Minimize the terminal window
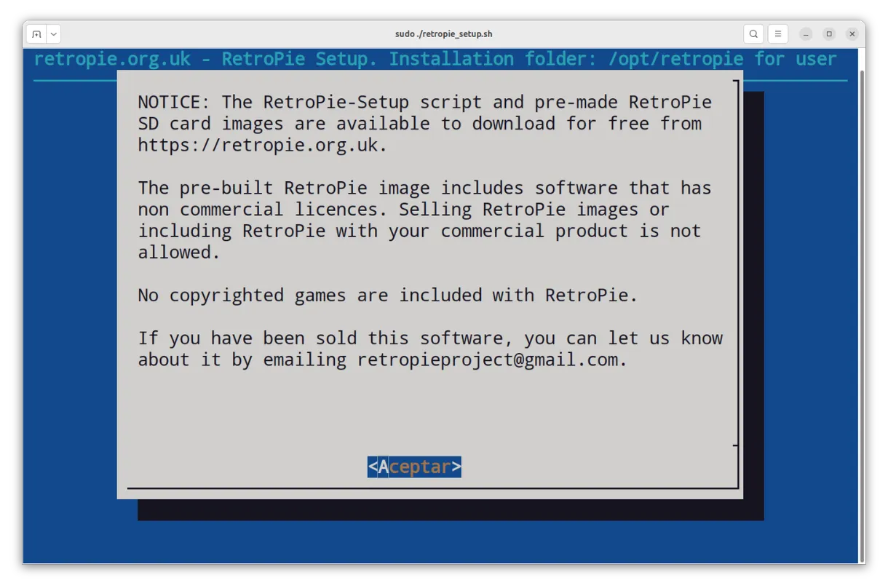This screenshot has height=588, width=888. click(x=806, y=34)
